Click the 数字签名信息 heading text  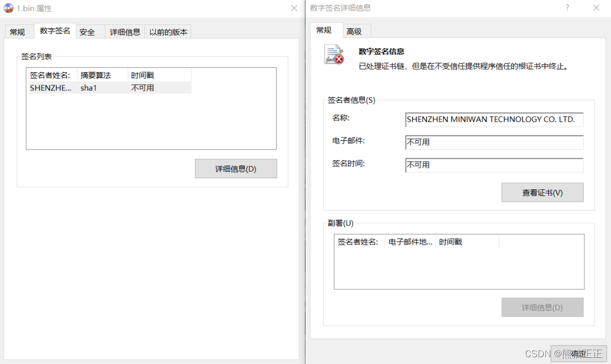pos(381,51)
